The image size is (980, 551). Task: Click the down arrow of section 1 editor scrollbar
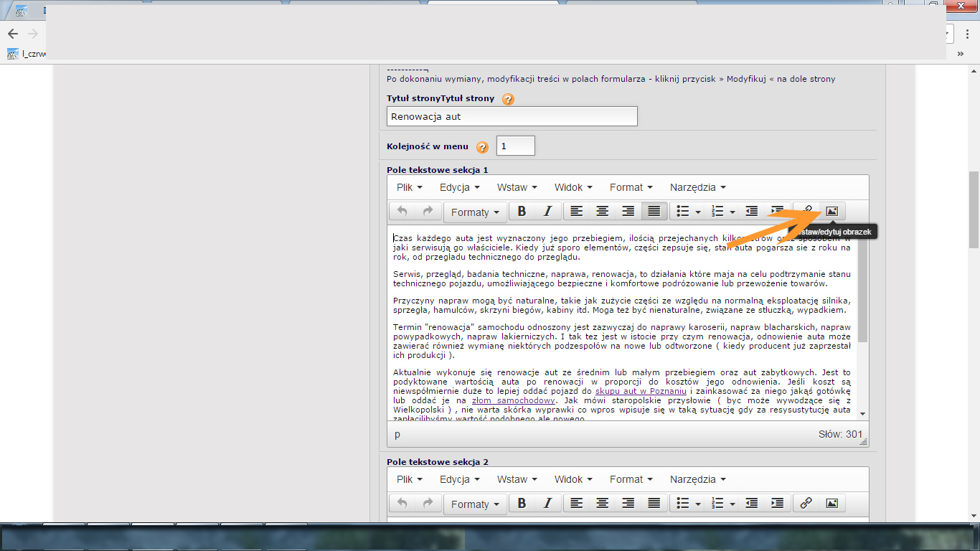[862, 414]
